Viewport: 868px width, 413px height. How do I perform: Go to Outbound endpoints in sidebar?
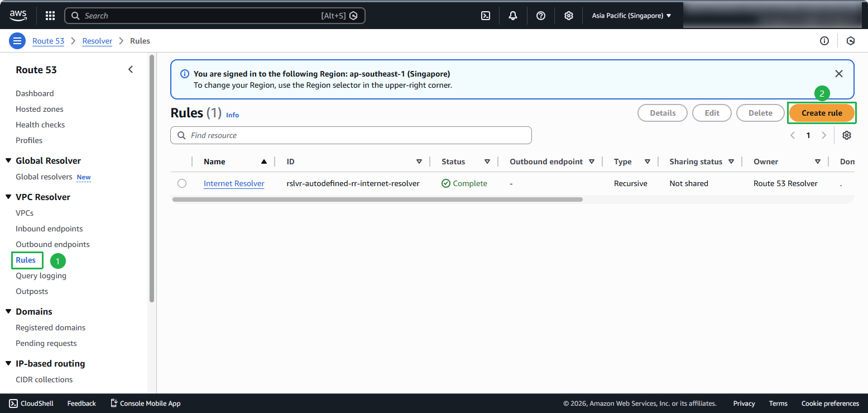click(x=52, y=244)
